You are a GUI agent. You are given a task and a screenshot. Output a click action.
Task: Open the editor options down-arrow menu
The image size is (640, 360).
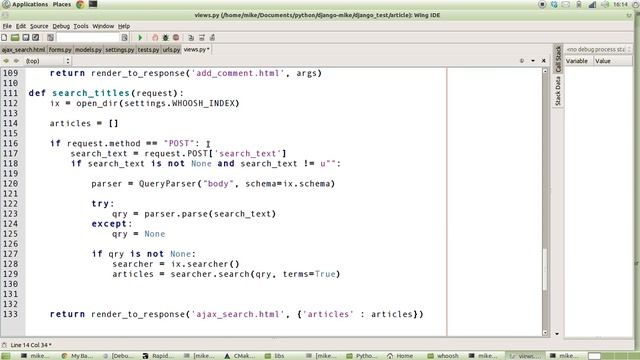pyautogui.click(x=533, y=60)
